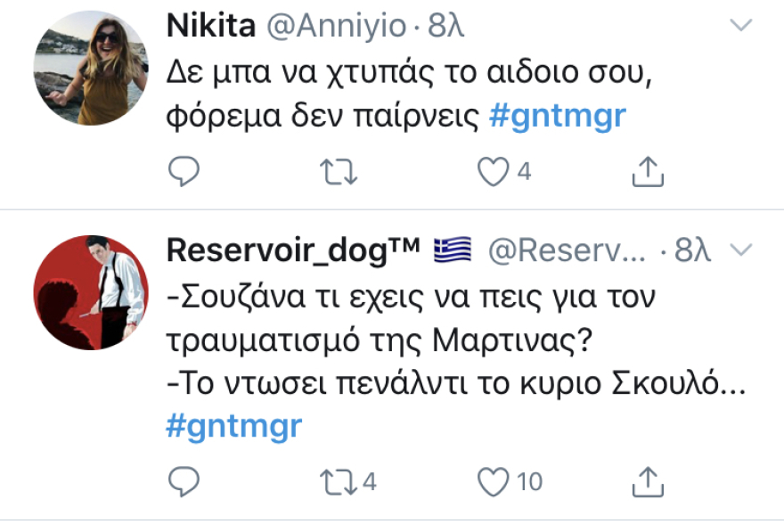The height and width of the screenshot is (532, 784).
Task: Like Nikita's tweet
Action: pos(495,169)
